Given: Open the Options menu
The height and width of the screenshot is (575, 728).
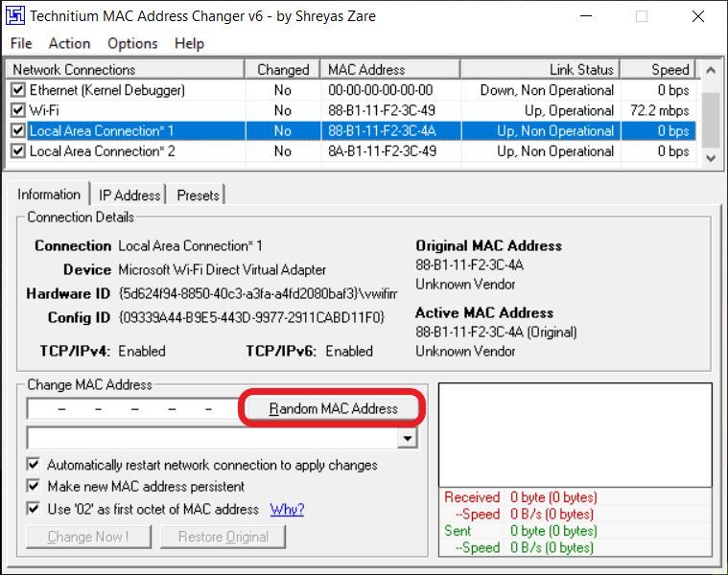Looking at the screenshot, I should tap(132, 43).
